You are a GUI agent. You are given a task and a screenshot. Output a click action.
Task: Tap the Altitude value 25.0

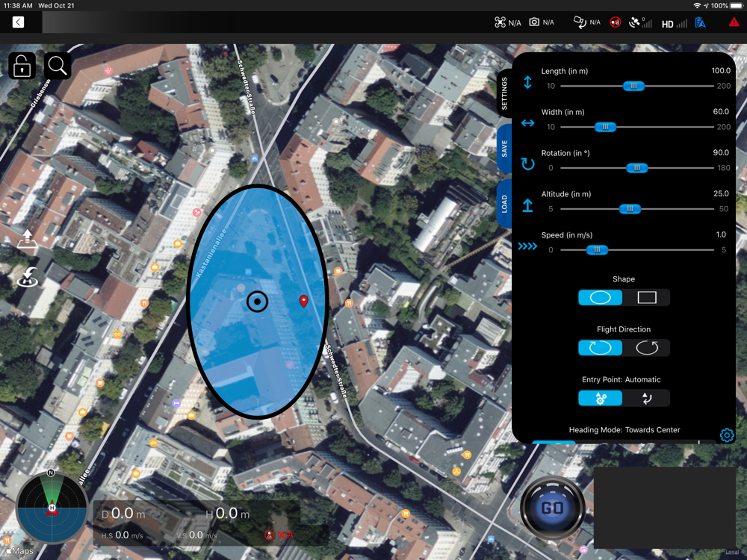pos(721,193)
